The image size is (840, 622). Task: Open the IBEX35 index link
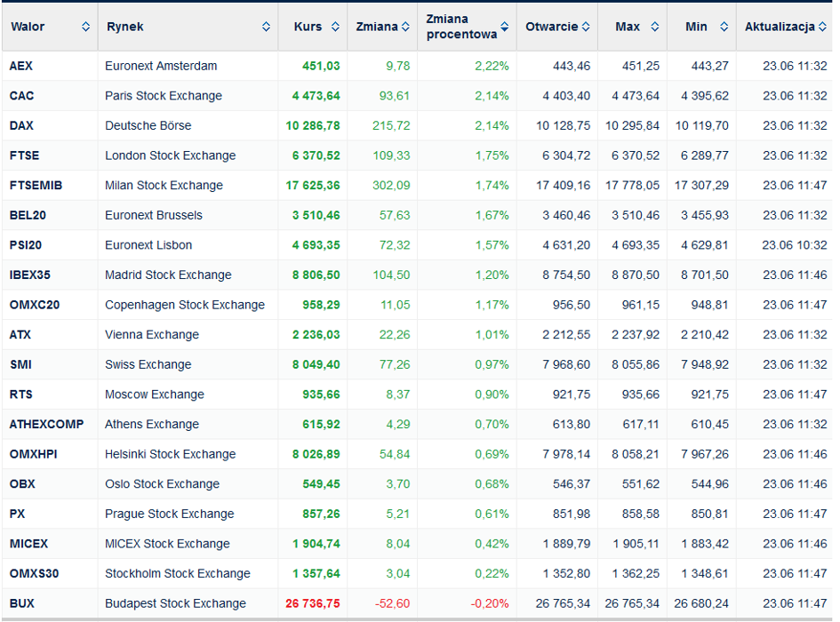(x=30, y=275)
